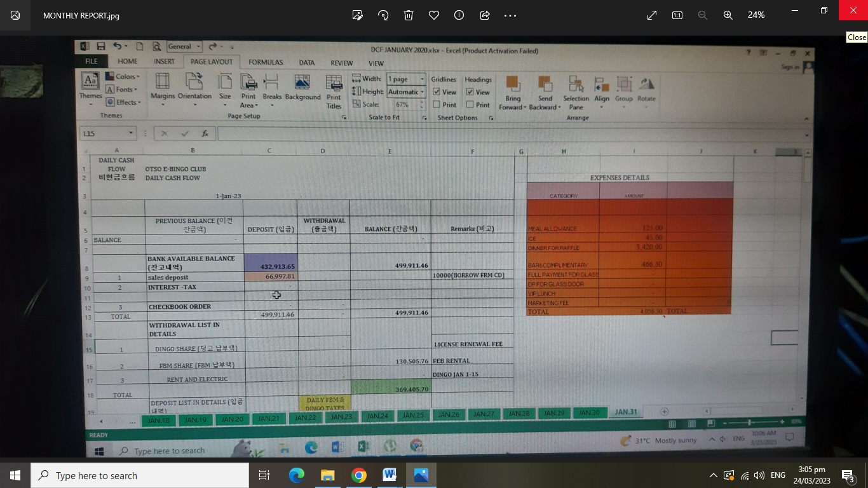Open Task View on the Windows taskbar

(264, 475)
